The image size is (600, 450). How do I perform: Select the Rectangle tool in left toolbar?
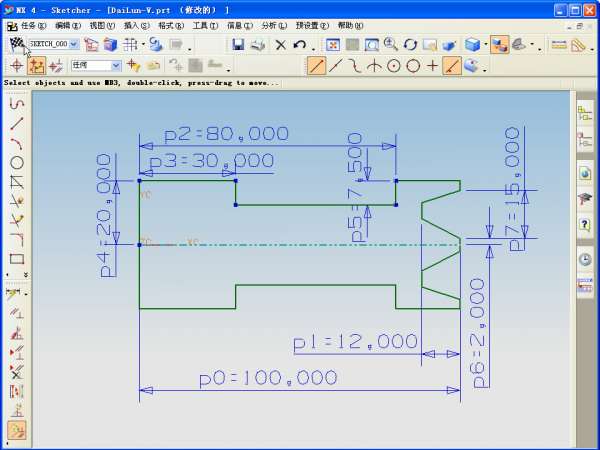[16, 259]
